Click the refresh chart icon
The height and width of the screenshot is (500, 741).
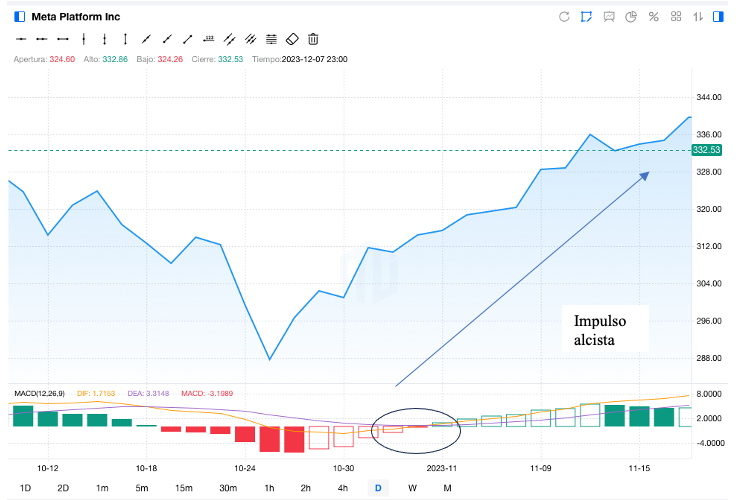pyautogui.click(x=564, y=17)
